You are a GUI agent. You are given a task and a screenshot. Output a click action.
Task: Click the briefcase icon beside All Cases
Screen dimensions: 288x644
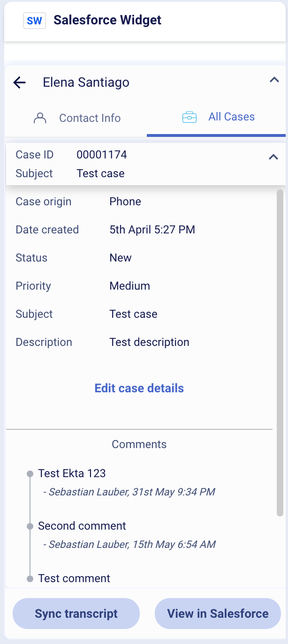(189, 117)
